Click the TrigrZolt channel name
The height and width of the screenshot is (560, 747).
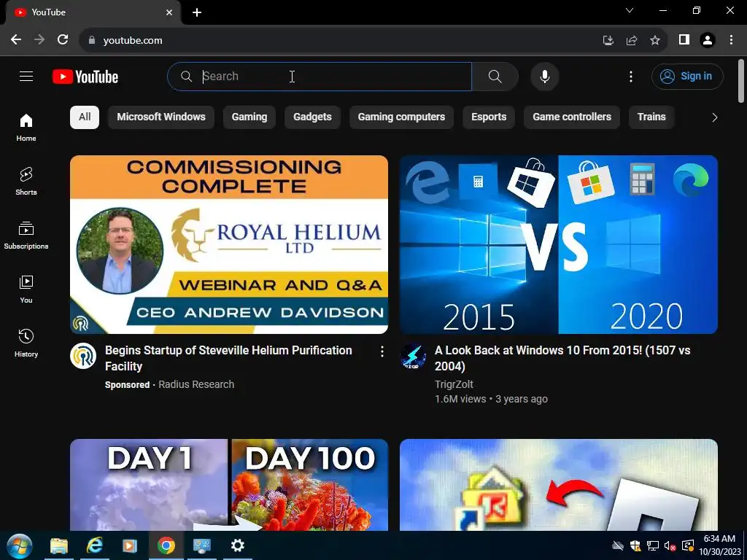[x=454, y=384]
